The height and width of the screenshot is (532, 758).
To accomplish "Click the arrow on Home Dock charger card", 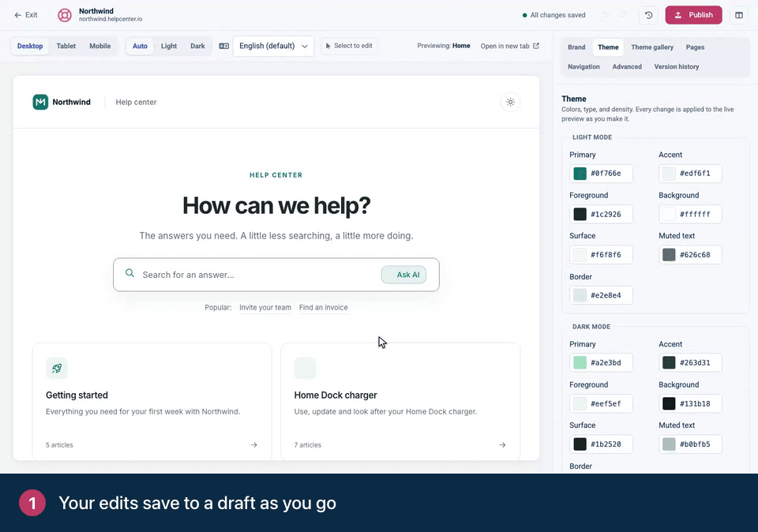I will 503,445.
